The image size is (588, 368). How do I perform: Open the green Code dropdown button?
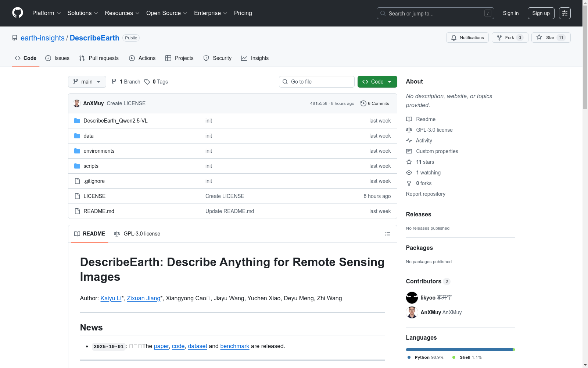(377, 82)
